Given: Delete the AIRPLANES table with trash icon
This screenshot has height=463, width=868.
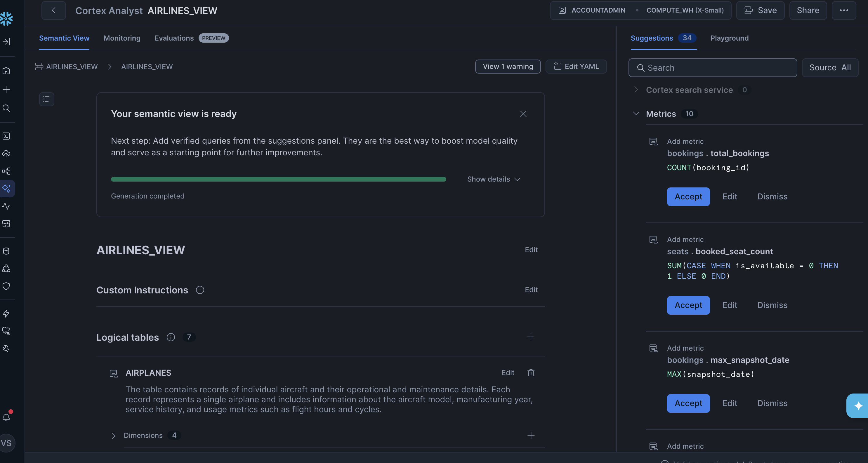Looking at the screenshot, I should 531,373.
